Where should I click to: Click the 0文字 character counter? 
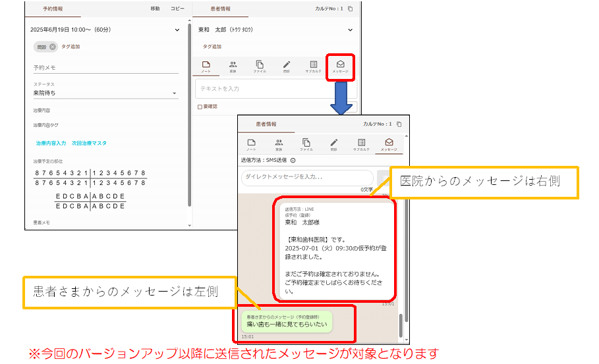[x=367, y=190]
